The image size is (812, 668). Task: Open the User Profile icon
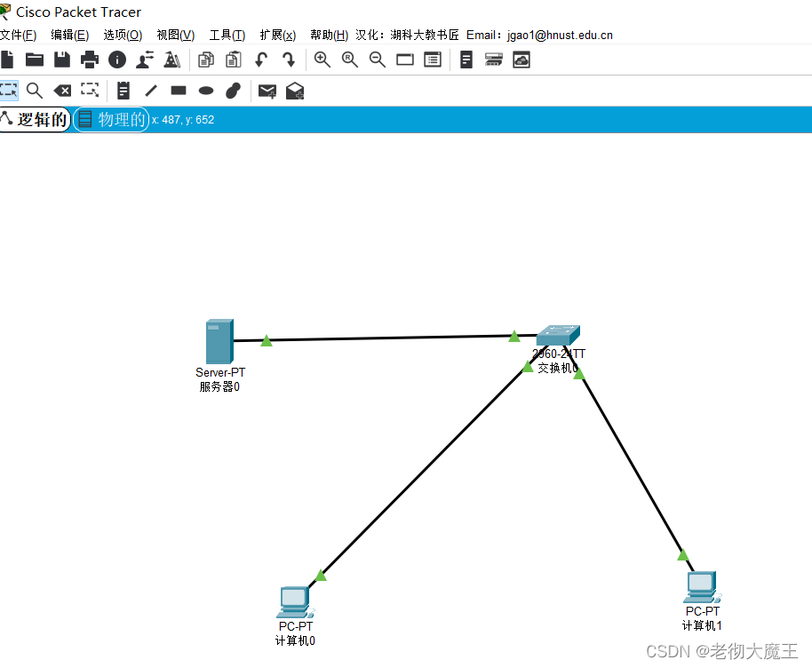(145, 60)
